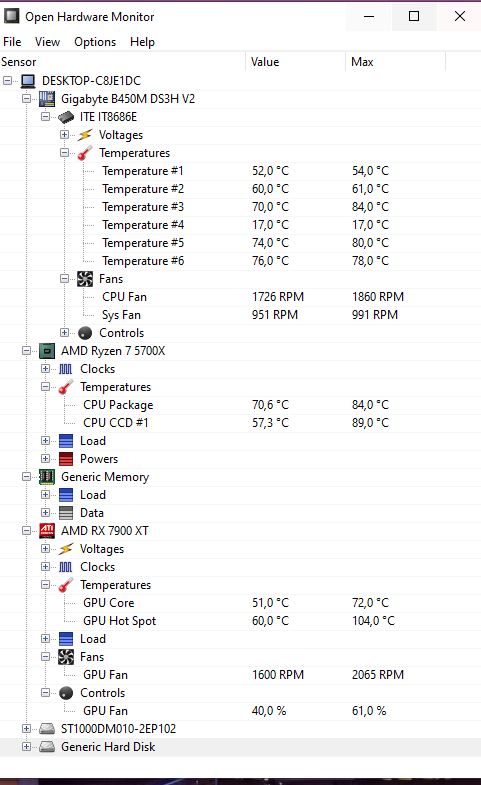Click the blue Load icon under AMD RX 7900 XT
481x785 pixels.
click(x=66, y=639)
